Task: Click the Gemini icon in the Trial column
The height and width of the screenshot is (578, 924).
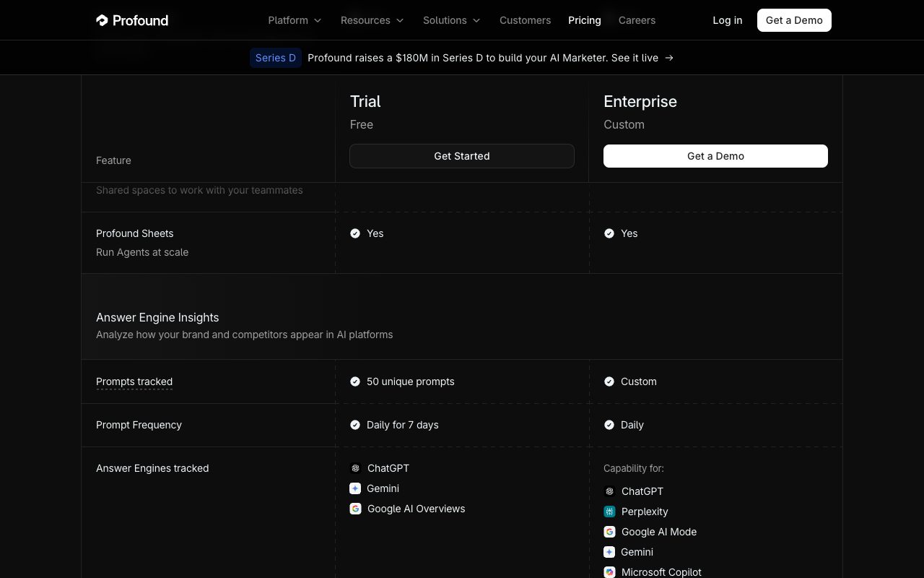Action: point(355,488)
